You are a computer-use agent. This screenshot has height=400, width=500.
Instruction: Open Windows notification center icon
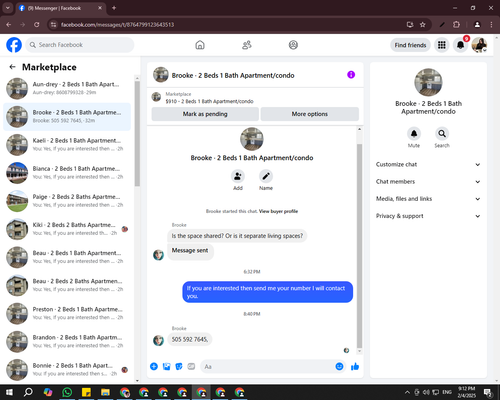488,392
